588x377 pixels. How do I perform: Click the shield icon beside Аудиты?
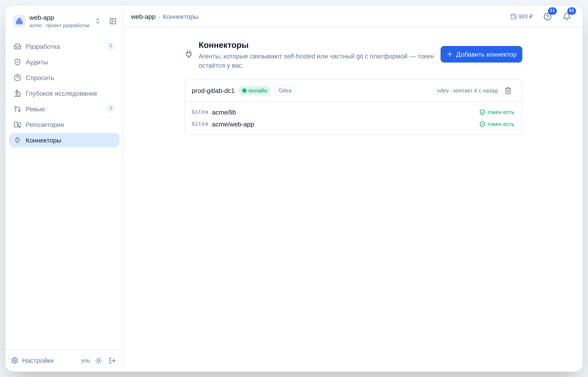coord(17,62)
